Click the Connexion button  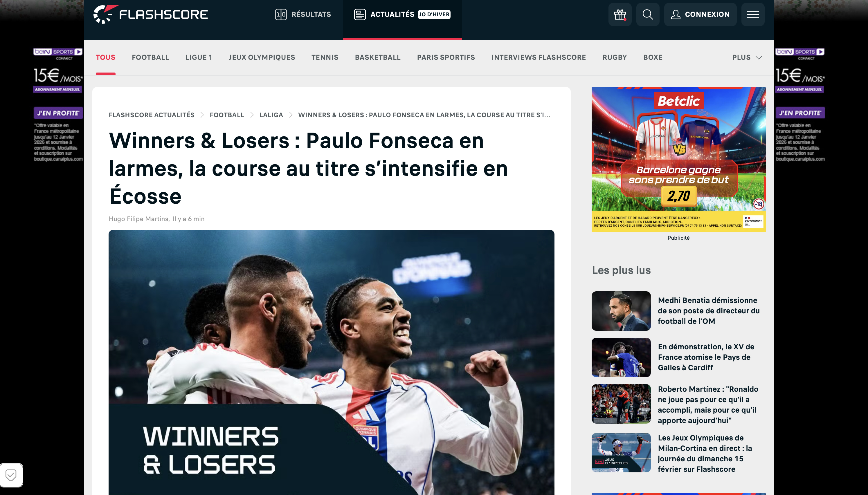[x=700, y=14]
